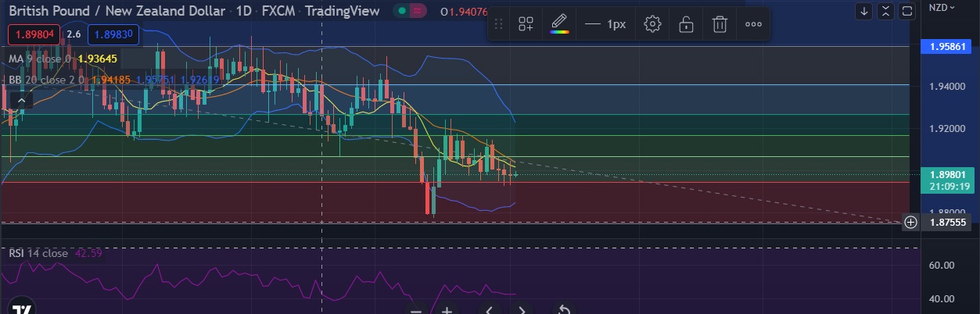Toggle the lock on the selected drawing
Screen dimensions: 980x314
click(686, 24)
